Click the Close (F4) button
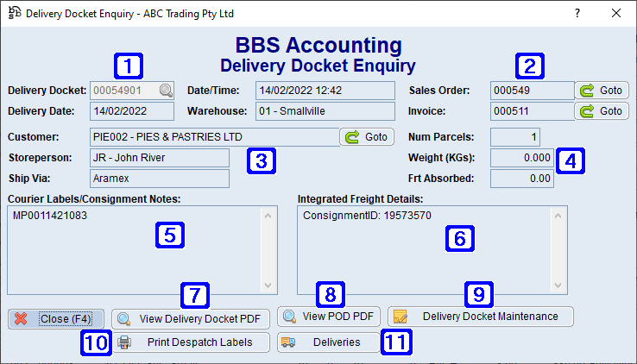The width and height of the screenshot is (637, 364). coord(55,319)
